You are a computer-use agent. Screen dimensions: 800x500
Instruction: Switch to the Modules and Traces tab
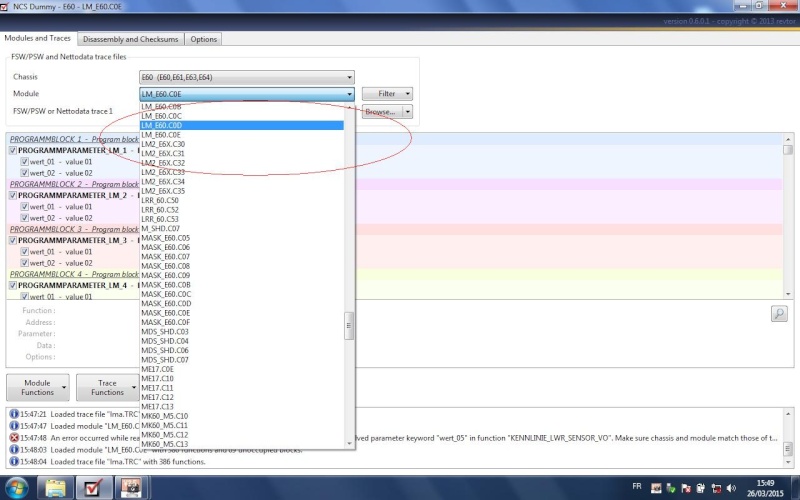pyautogui.click(x=37, y=38)
